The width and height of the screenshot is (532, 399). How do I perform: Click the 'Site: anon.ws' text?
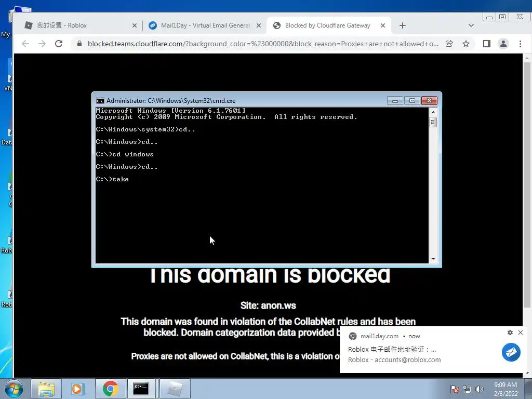(x=268, y=305)
